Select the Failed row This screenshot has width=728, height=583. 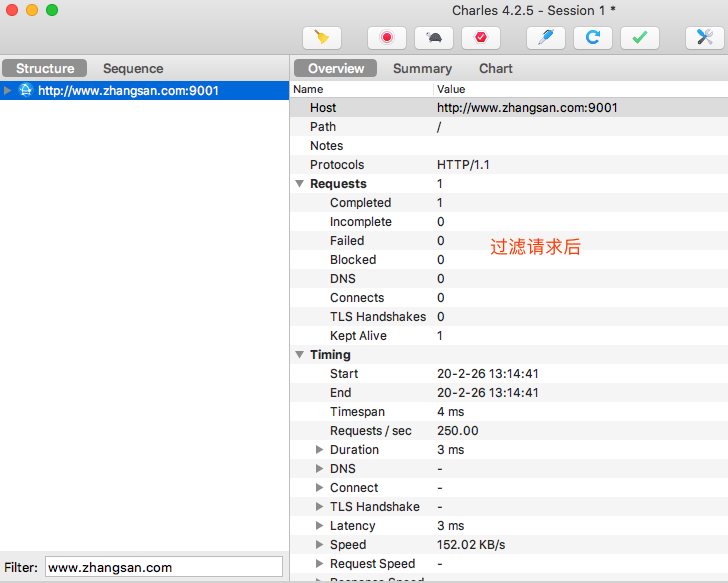509,241
